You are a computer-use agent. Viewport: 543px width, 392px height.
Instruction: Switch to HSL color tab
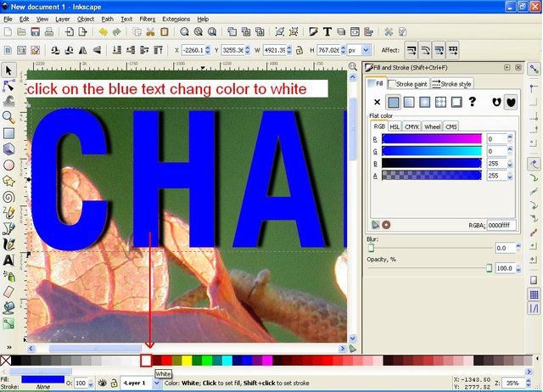pyautogui.click(x=395, y=126)
